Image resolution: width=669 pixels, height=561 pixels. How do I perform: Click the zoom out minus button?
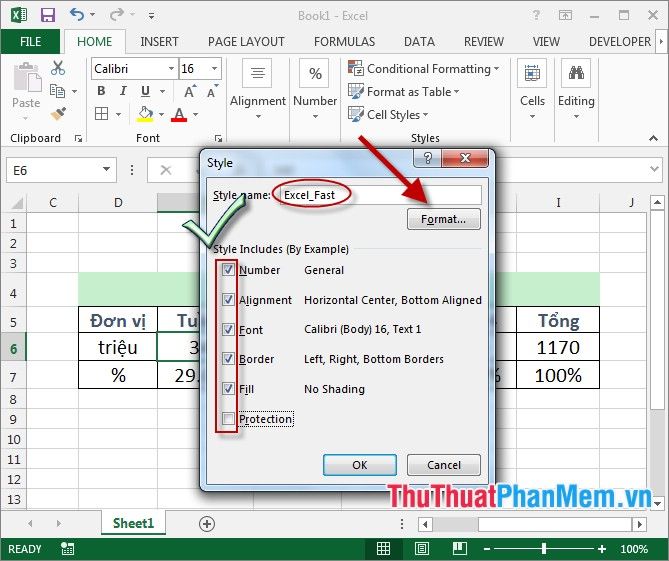click(487, 549)
